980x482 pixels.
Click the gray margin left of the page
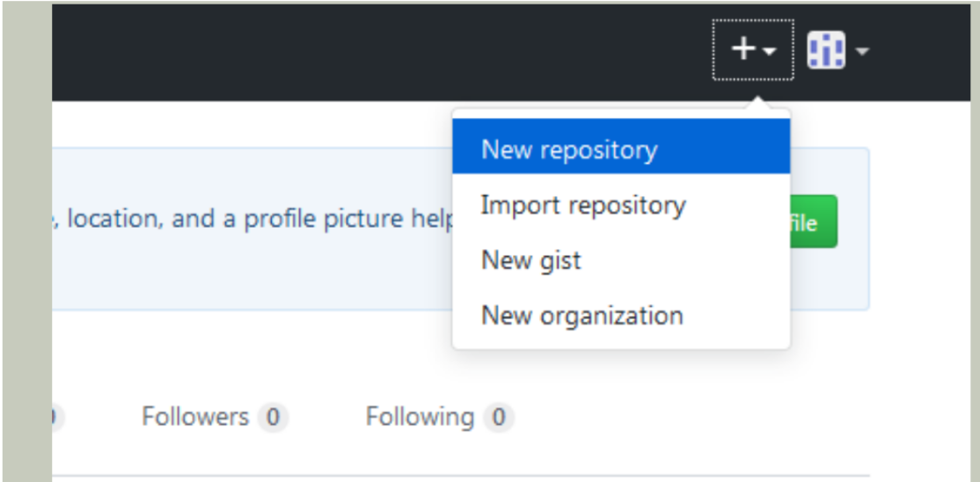26,264
